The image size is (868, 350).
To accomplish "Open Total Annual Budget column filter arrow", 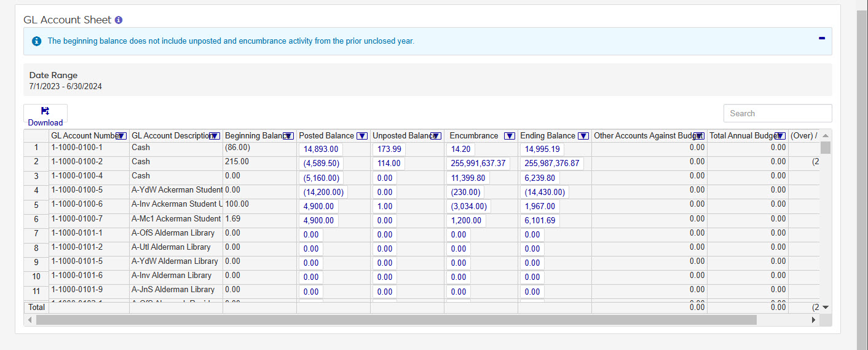I will click(x=780, y=136).
